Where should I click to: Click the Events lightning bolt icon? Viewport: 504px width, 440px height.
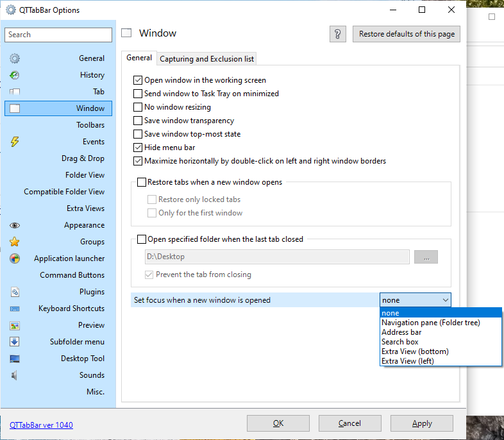tap(15, 142)
